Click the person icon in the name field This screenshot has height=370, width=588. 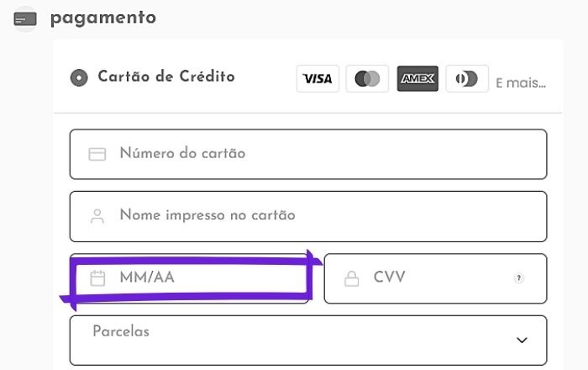[97, 216]
